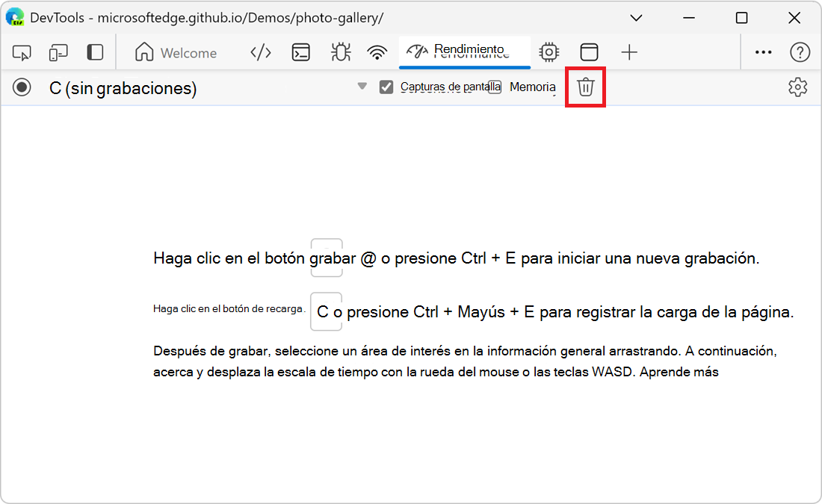The height and width of the screenshot is (504, 822).
Task: Open the Console panel icon
Action: coord(300,52)
